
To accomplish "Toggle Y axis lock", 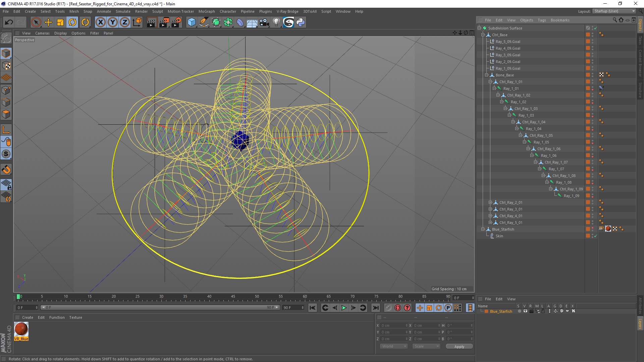I will coord(113,22).
